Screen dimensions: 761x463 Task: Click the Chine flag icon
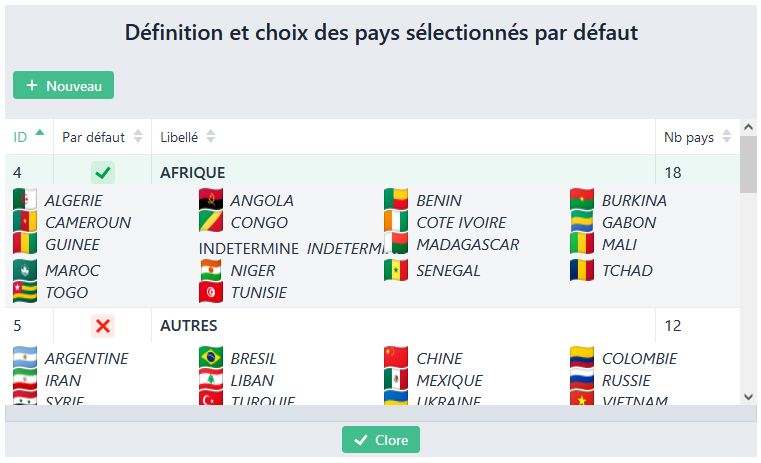(x=396, y=358)
